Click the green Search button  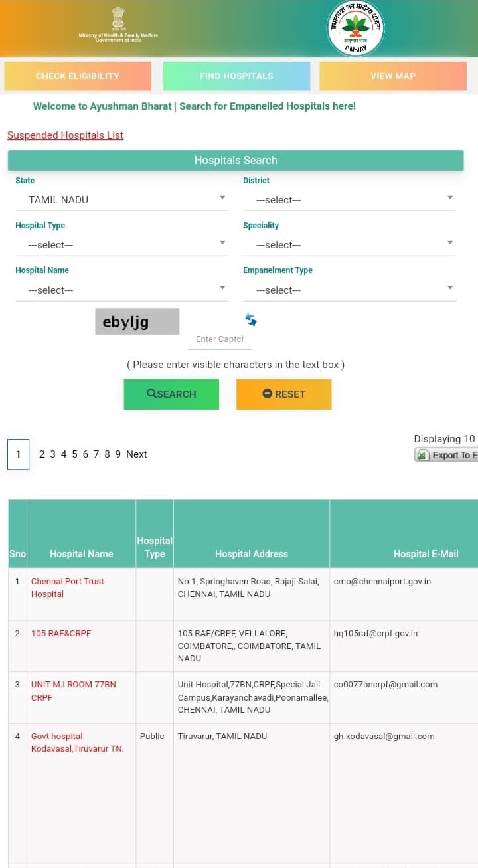point(171,394)
